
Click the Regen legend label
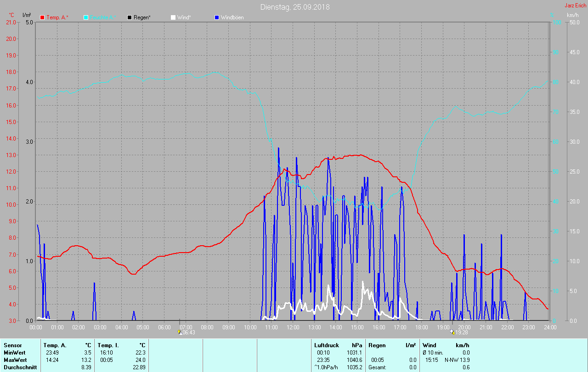pos(142,17)
